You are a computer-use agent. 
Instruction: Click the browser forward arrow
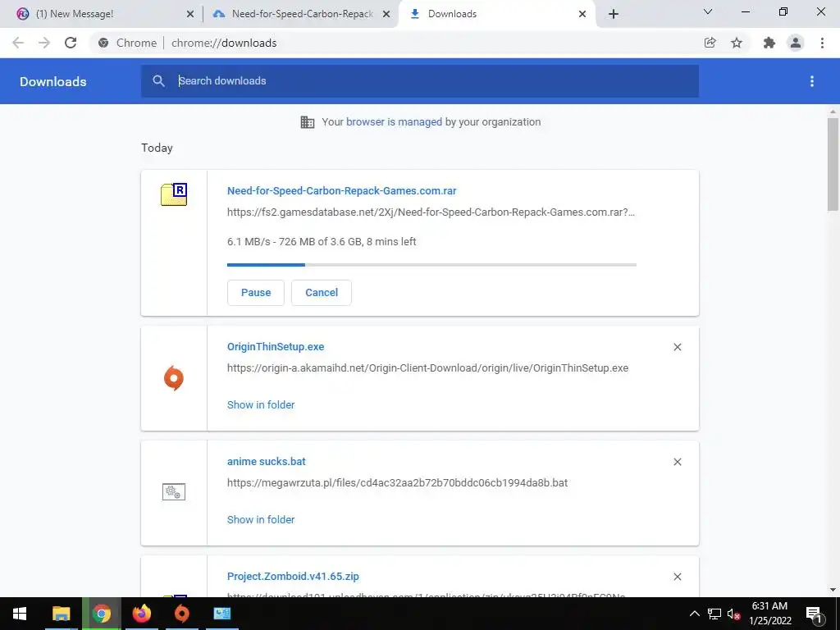tap(44, 43)
